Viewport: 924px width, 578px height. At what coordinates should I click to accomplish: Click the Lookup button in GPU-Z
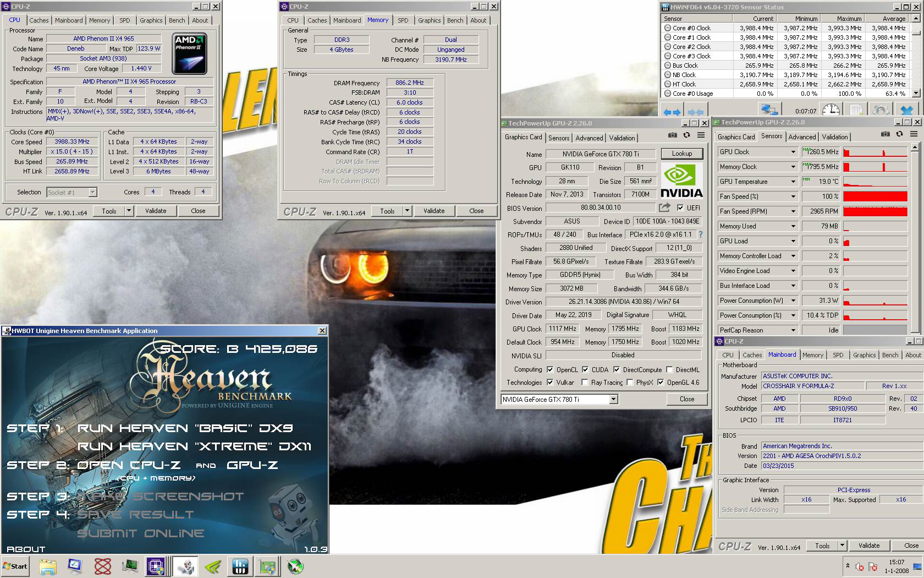pyautogui.click(x=682, y=154)
